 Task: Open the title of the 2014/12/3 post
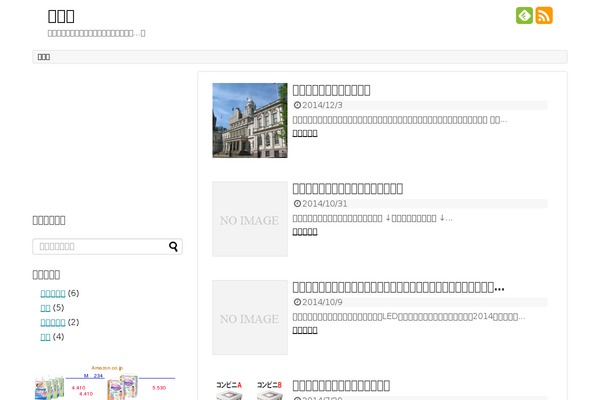tap(331, 90)
